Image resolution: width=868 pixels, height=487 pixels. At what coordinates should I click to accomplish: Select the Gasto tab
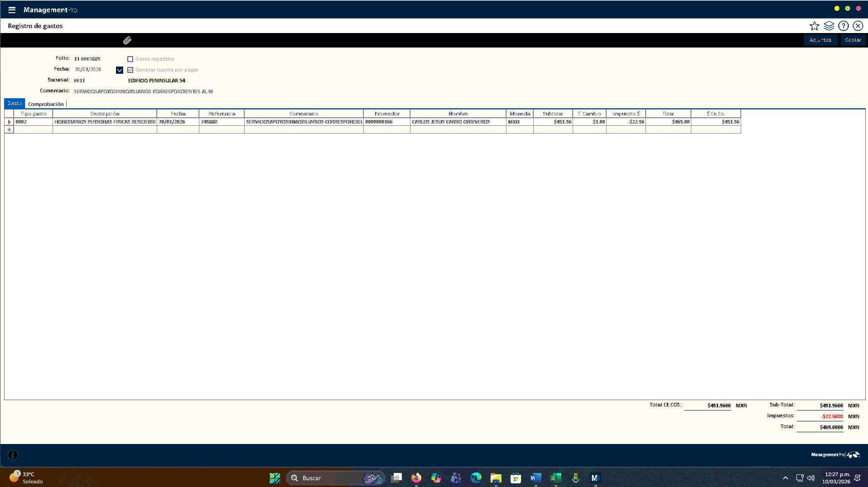click(14, 103)
